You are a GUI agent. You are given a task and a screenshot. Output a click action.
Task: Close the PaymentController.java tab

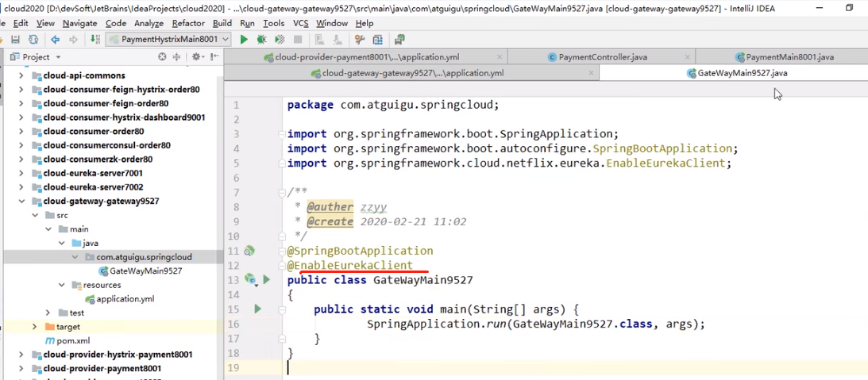688,57
